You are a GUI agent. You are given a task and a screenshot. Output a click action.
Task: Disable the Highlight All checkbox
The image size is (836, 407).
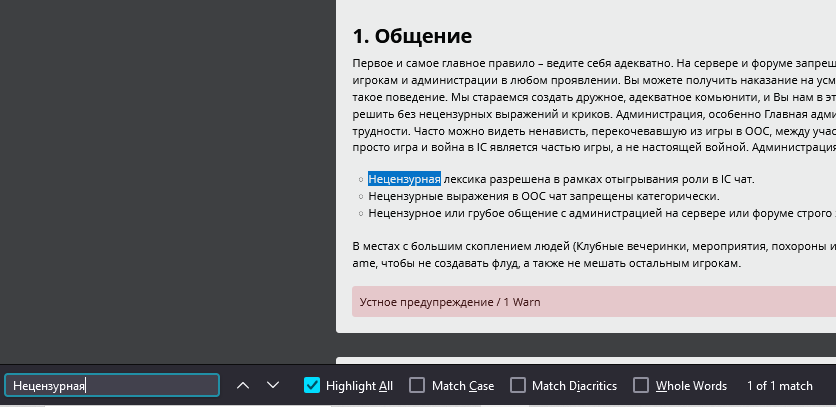click(312, 385)
